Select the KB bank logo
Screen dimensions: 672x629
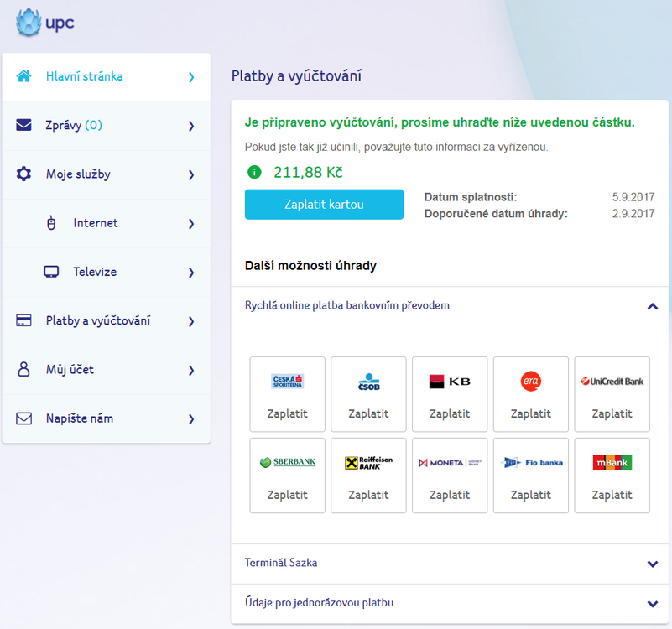tap(450, 382)
